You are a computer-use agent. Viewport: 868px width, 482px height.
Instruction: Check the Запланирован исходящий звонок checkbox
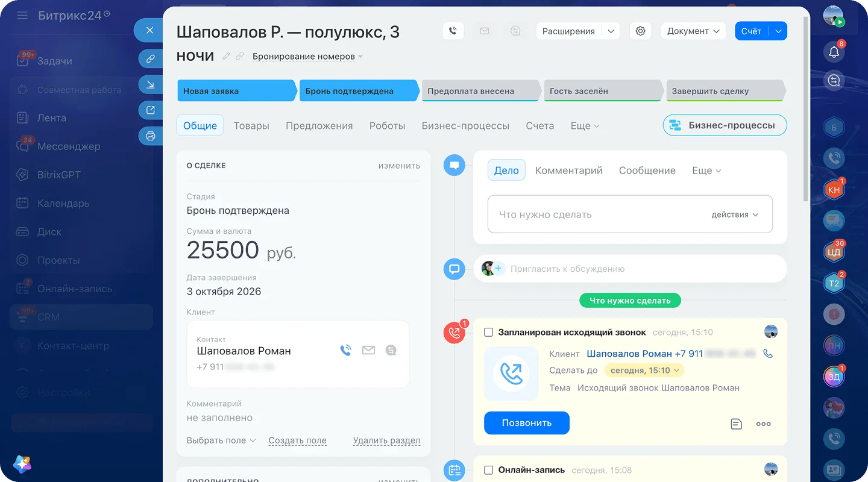tap(489, 333)
